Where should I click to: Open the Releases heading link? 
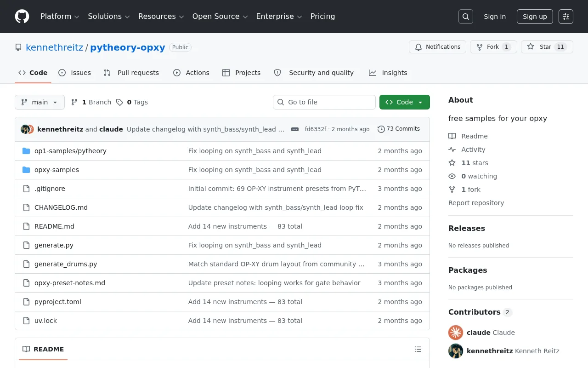tap(467, 228)
